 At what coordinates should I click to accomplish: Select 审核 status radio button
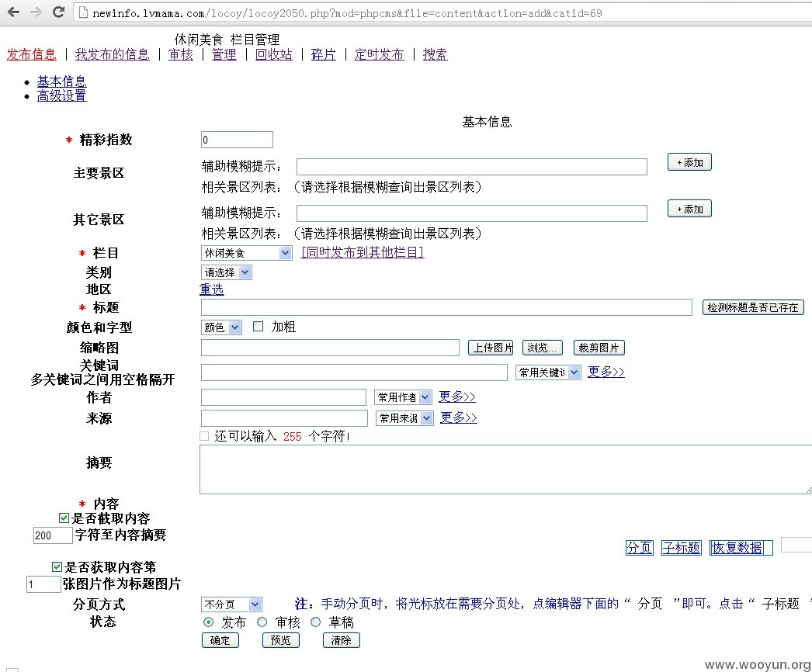click(x=262, y=622)
